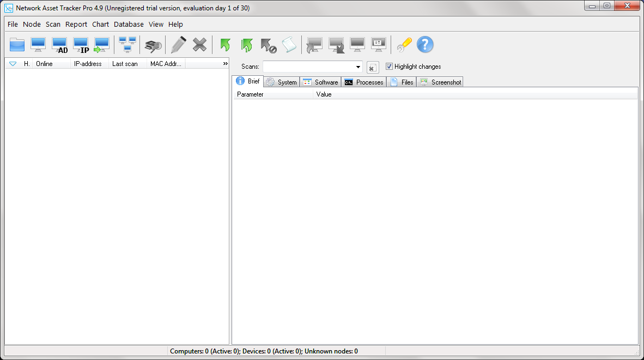Click the blue folder toolbar icon
644x360 pixels.
point(17,44)
